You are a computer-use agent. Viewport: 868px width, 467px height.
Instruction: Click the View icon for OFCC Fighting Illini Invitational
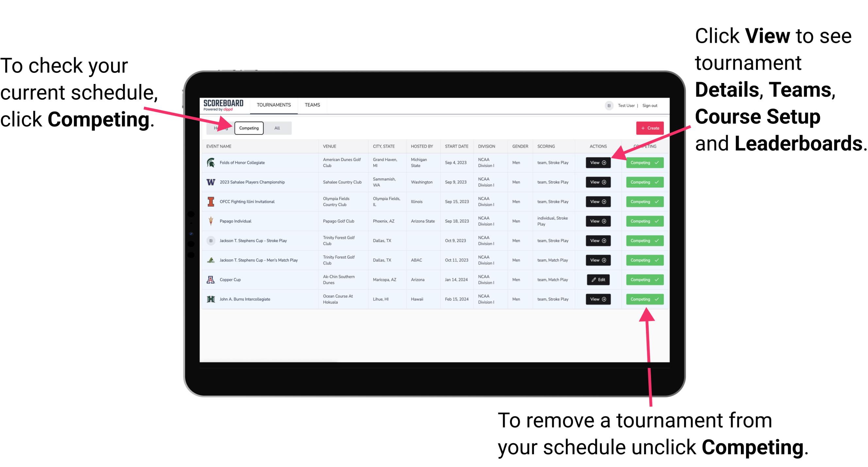click(598, 202)
